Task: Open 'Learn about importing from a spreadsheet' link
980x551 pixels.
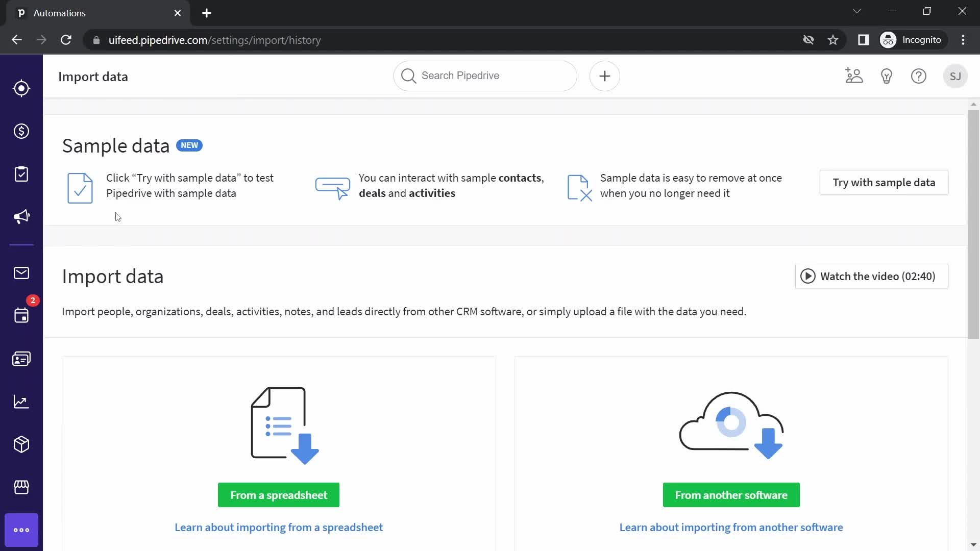Action: click(x=279, y=528)
